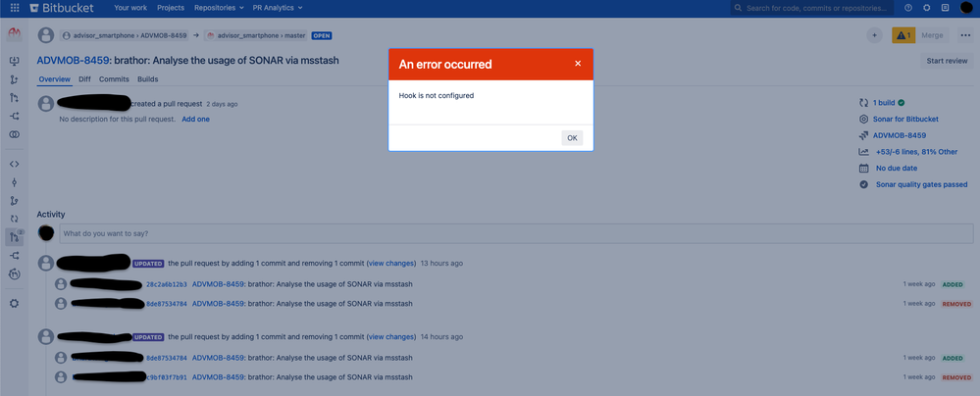The width and height of the screenshot is (980, 396).
Task: Click the No due date link
Action: (x=897, y=168)
